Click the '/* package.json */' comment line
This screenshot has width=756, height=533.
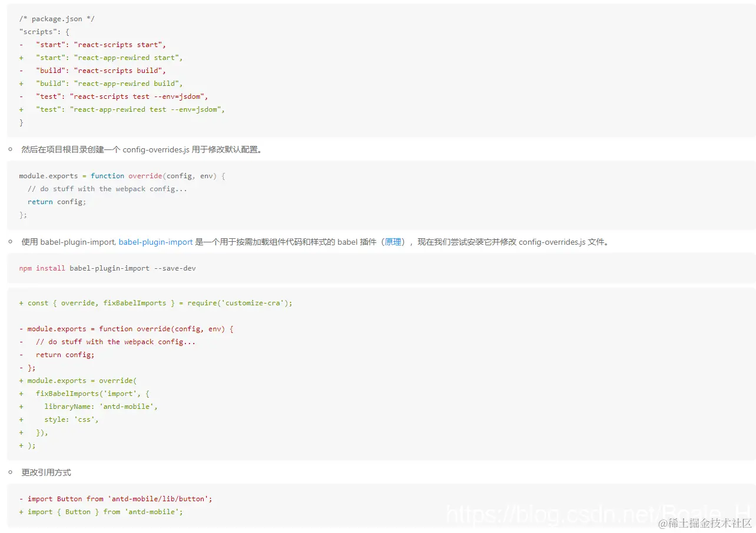click(x=57, y=19)
